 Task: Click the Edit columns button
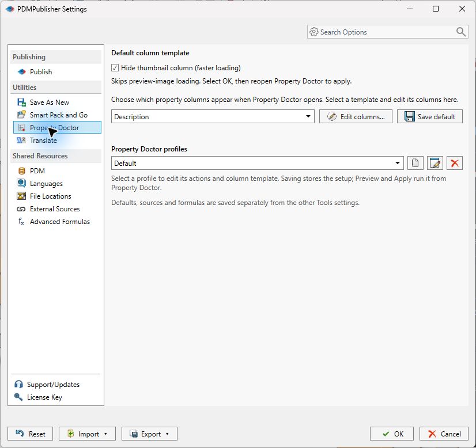[356, 116]
